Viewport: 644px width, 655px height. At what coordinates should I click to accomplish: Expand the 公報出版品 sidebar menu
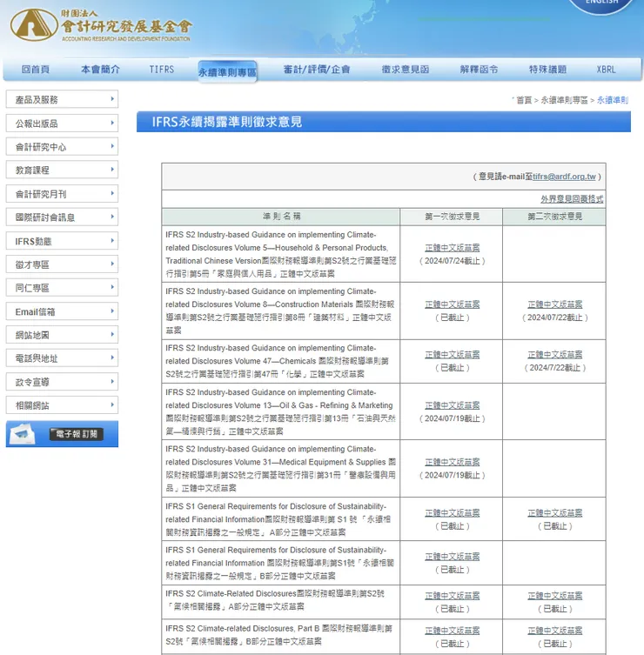click(62, 124)
